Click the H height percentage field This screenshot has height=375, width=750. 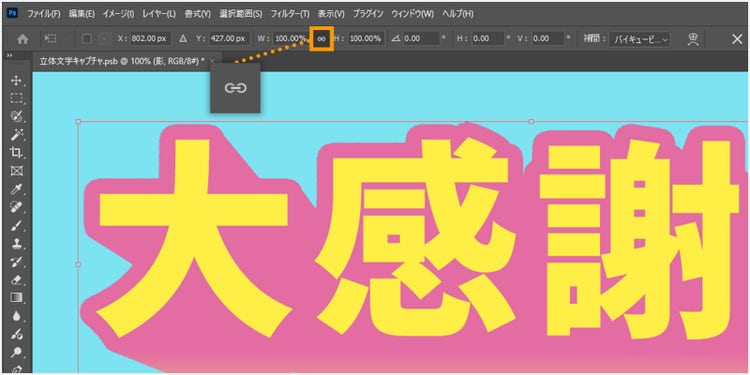[x=366, y=39]
